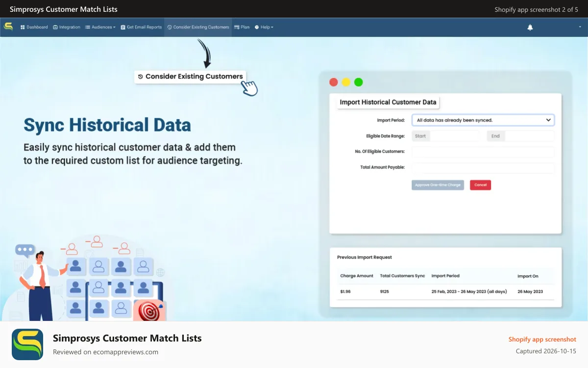Click the Charge Amount column header

[x=357, y=276]
